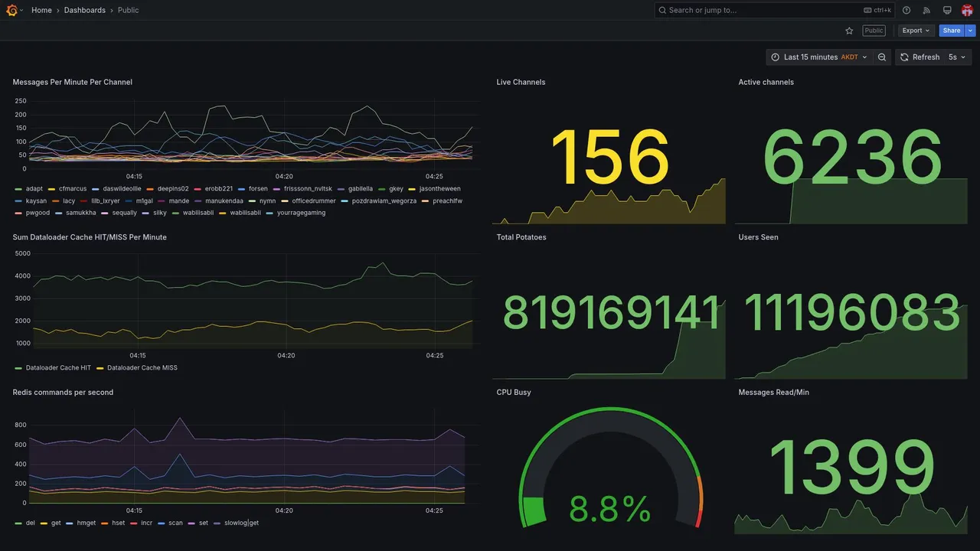980x551 pixels.
Task: Click the Public badge label
Action: coord(874,31)
